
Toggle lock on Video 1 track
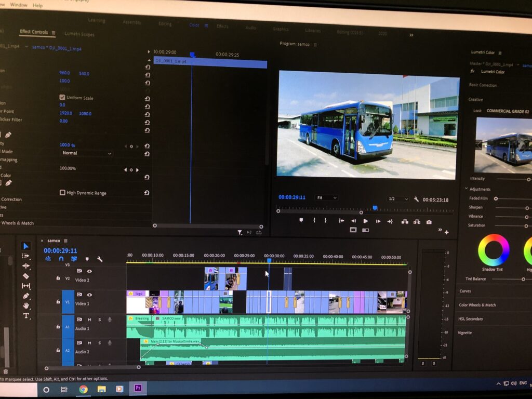tap(58, 301)
